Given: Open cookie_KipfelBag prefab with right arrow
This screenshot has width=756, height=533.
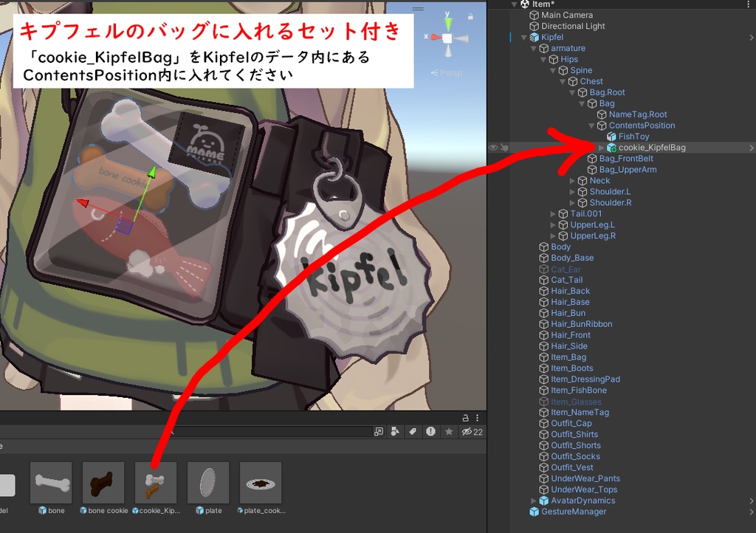Looking at the screenshot, I should click(x=751, y=148).
